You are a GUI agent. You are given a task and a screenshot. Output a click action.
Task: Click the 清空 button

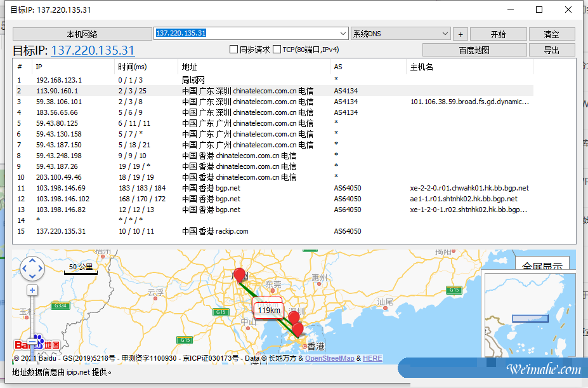[551, 34]
